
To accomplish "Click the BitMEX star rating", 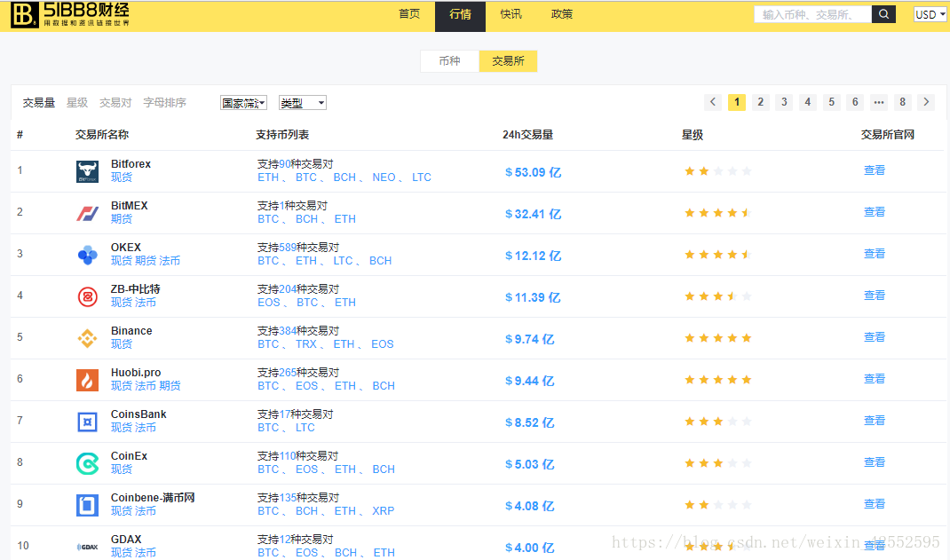I will click(717, 213).
